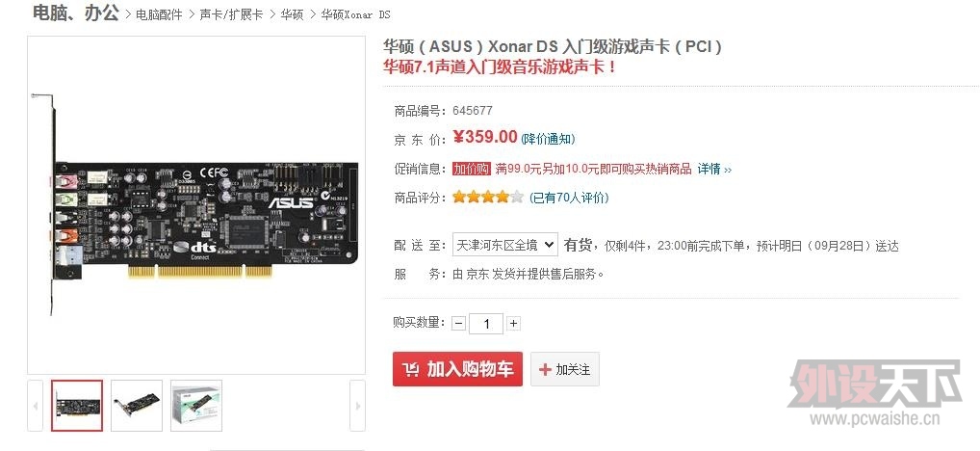
Task: Click the purchase quantity input field
Action: pyautogui.click(x=485, y=324)
